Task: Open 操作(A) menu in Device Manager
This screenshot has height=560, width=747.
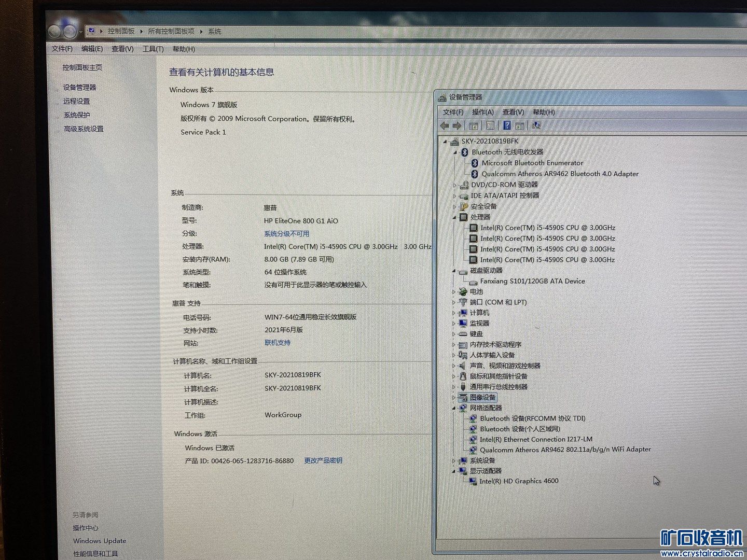Action: 482,112
